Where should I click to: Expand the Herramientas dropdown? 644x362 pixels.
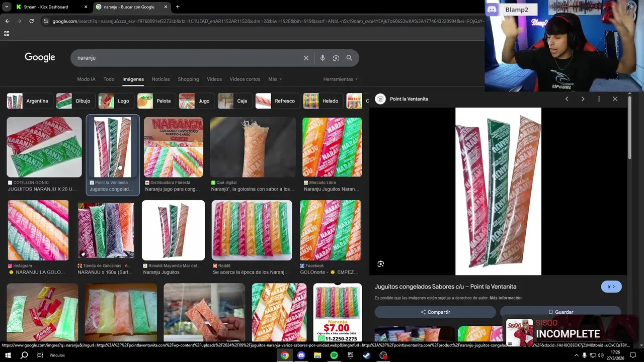pos(341,79)
